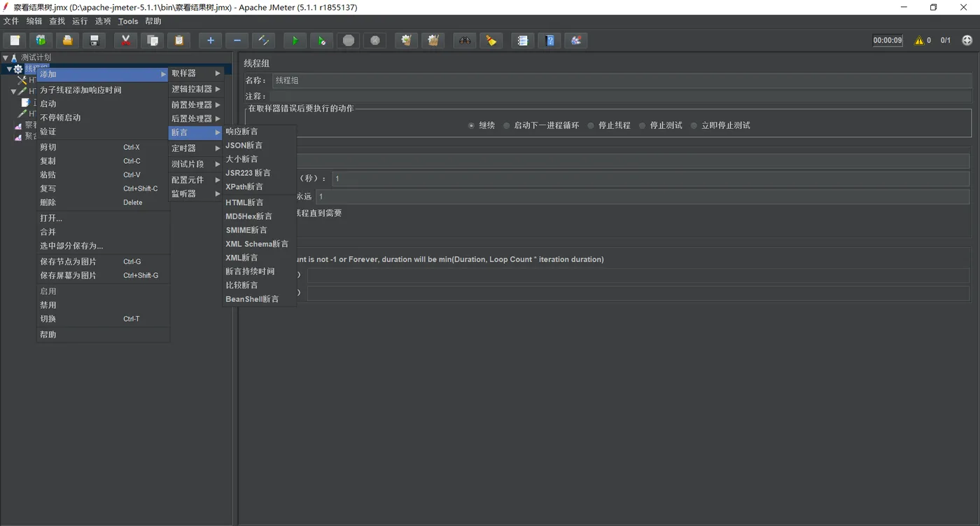Viewport: 980px width, 526px height.
Task: Choose JSR223 断言 menu entry
Action: (x=260, y=172)
